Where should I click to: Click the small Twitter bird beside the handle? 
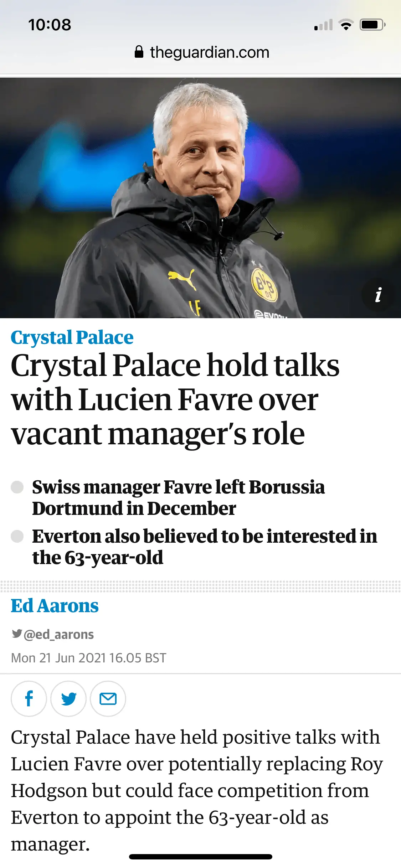(17, 634)
